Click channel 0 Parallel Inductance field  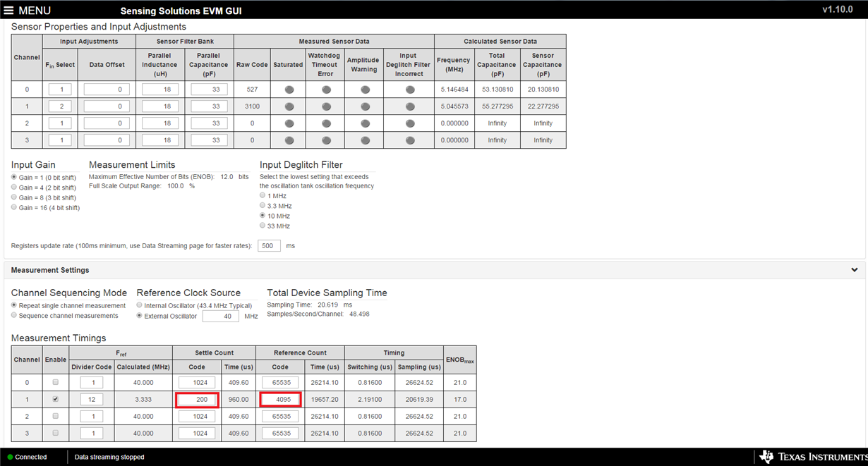(x=160, y=90)
